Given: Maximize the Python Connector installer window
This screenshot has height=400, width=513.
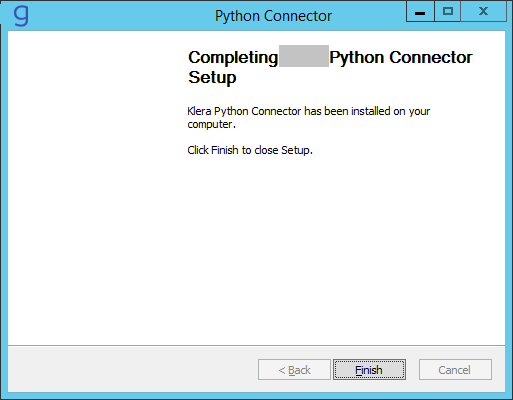Looking at the screenshot, I should click(x=448, y=12).
